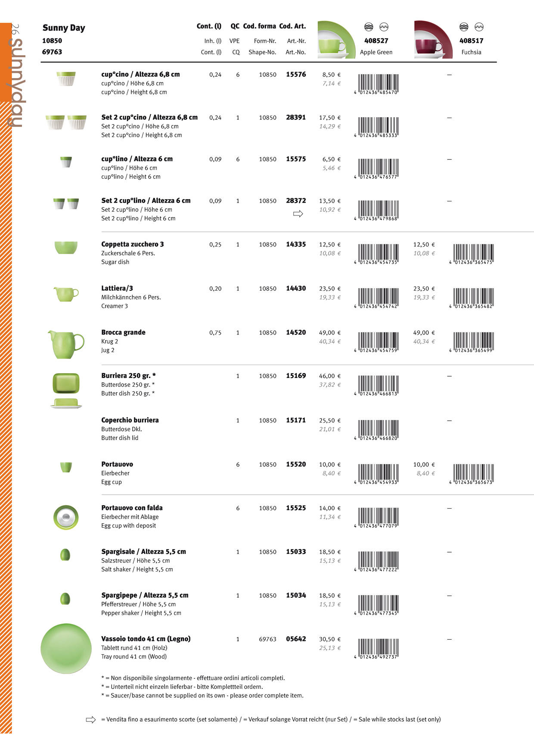Click article number 15576

296,75
